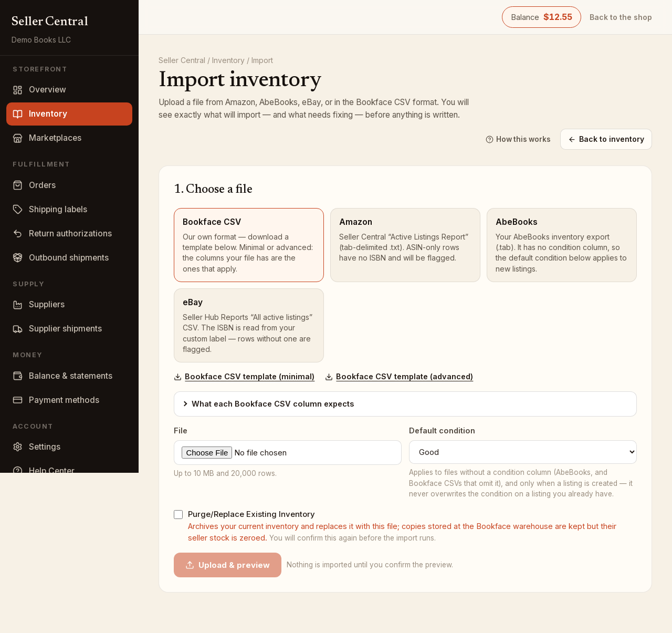This screenshot has height=633, width=672.
Task: Click the left arrow icon in Back to inventory
Action: (572, 140)
